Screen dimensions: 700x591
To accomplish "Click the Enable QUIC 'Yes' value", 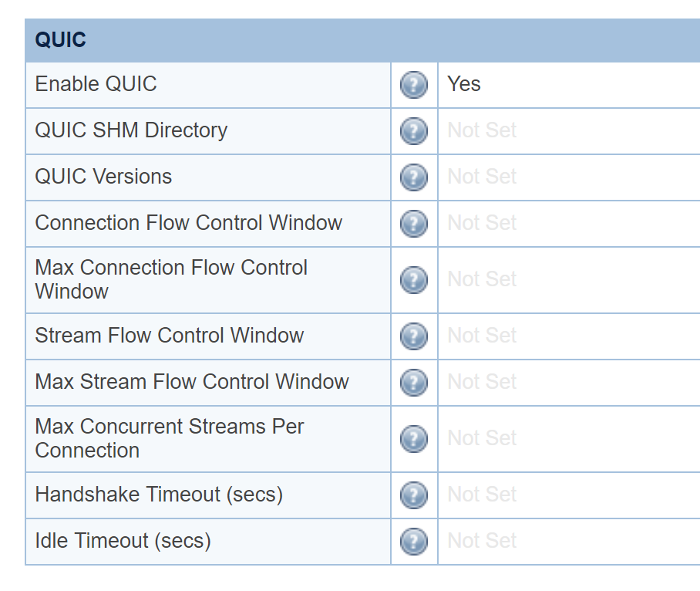I will click(464, 84).
